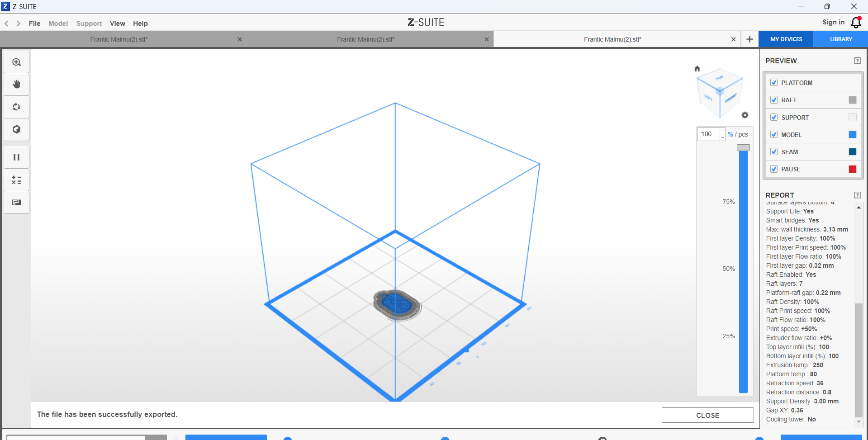Open the Help menu
This screenshot has width=868, height=440.
pos(140,24)
